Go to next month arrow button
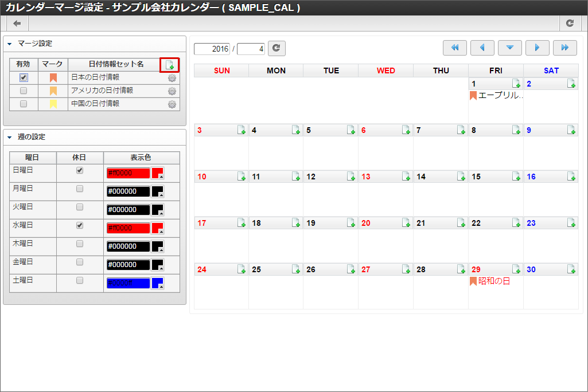The height and width of the screenshot is (392, 588). tap(538, 48)
